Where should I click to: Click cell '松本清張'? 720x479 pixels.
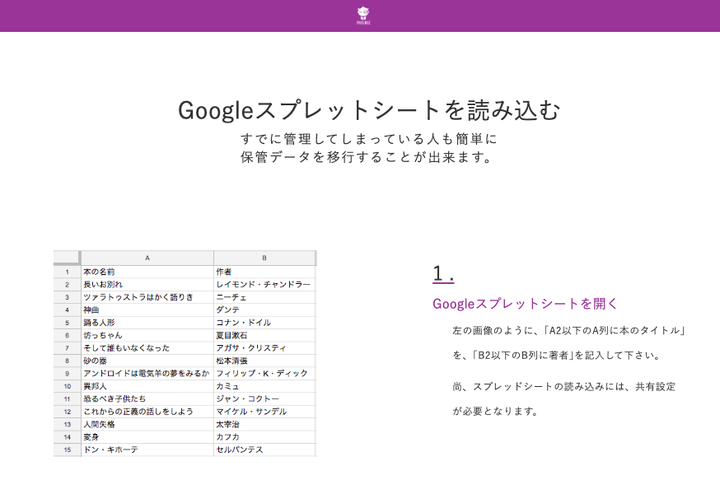(x=264, y=361)
